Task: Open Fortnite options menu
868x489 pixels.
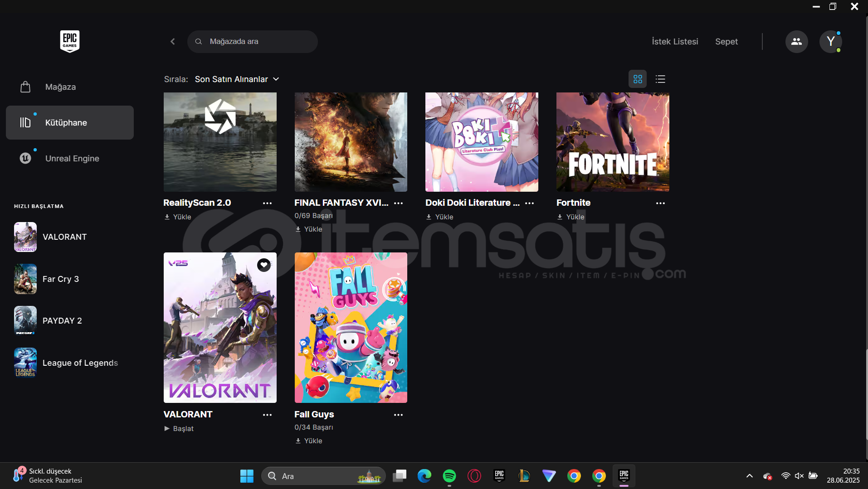Action: (x=660, y=203)
